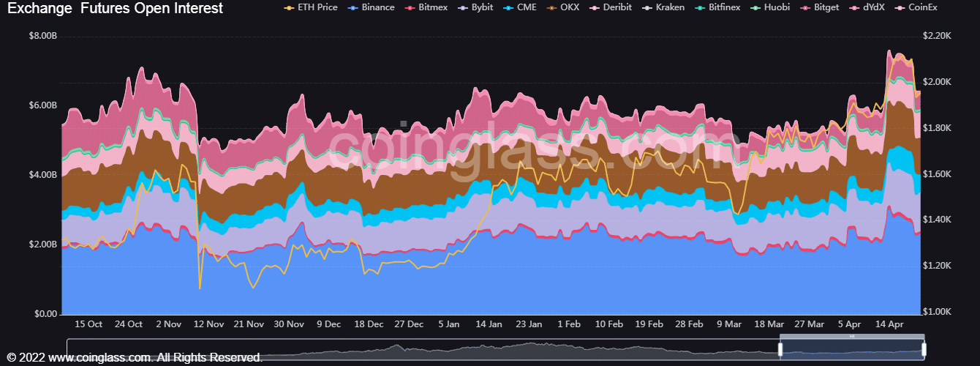This screenshot has width=980, height=366.
Task: Click the left handle of range slider
Action: 780,350
